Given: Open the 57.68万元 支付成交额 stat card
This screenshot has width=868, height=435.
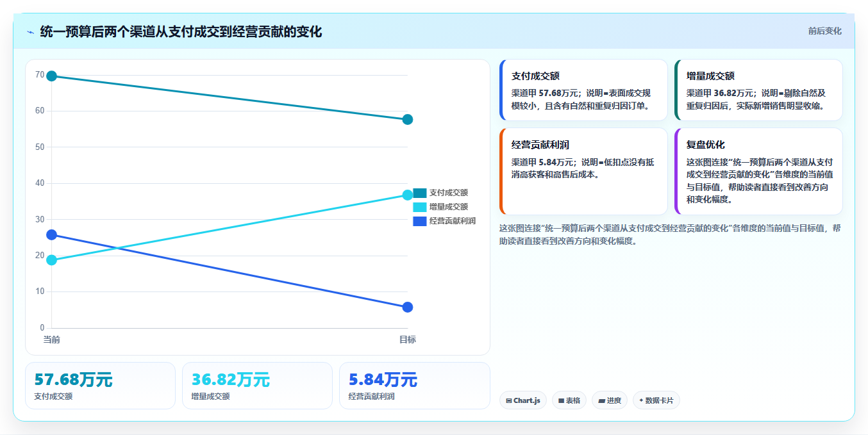Looking at the screenshot, I should click(x=100, y=386).
